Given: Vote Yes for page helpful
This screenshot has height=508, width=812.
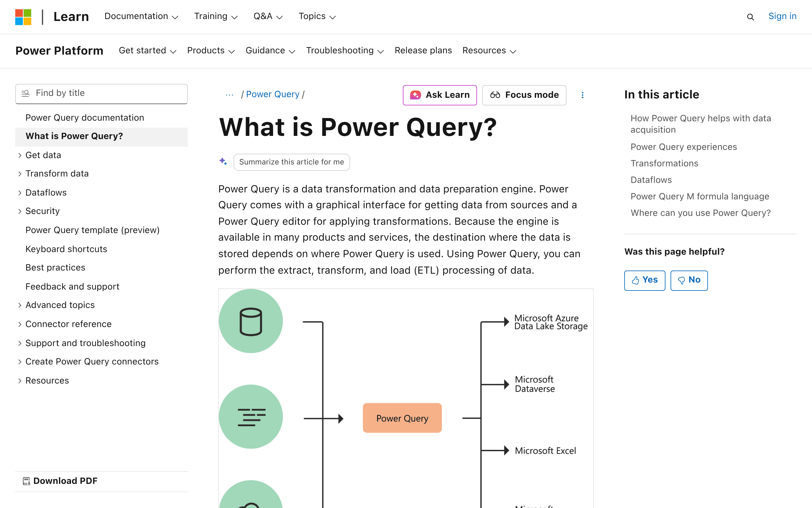Looking at the screenshot, I should tap(645, 280).
